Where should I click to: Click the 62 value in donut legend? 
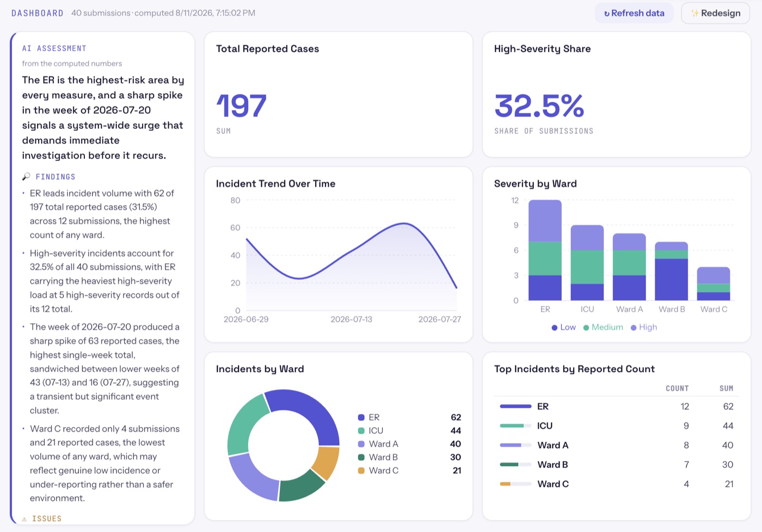(456, 417)
